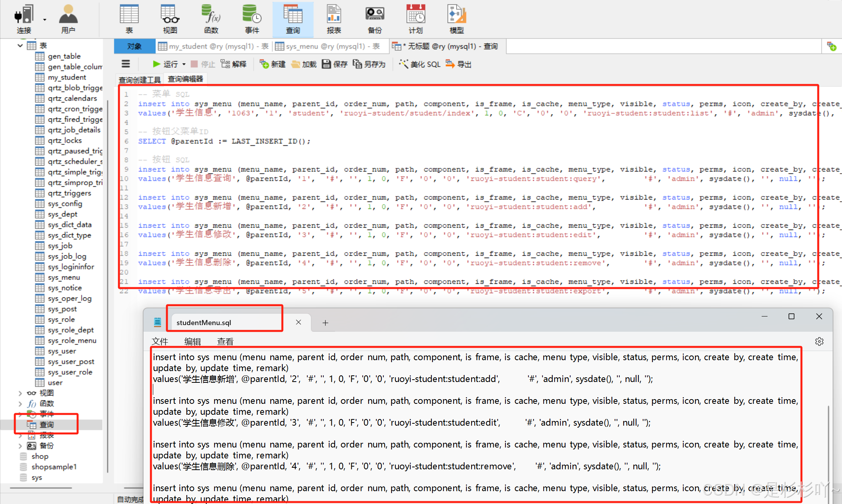842x504 pixels.
Task: Open the Run button dropdown arrow
Action: point(184,64)
